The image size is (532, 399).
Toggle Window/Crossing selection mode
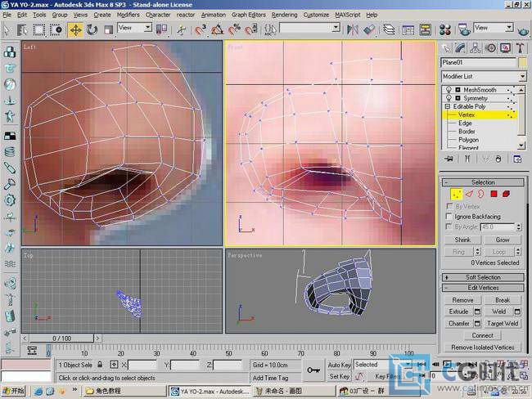point(56,29)
